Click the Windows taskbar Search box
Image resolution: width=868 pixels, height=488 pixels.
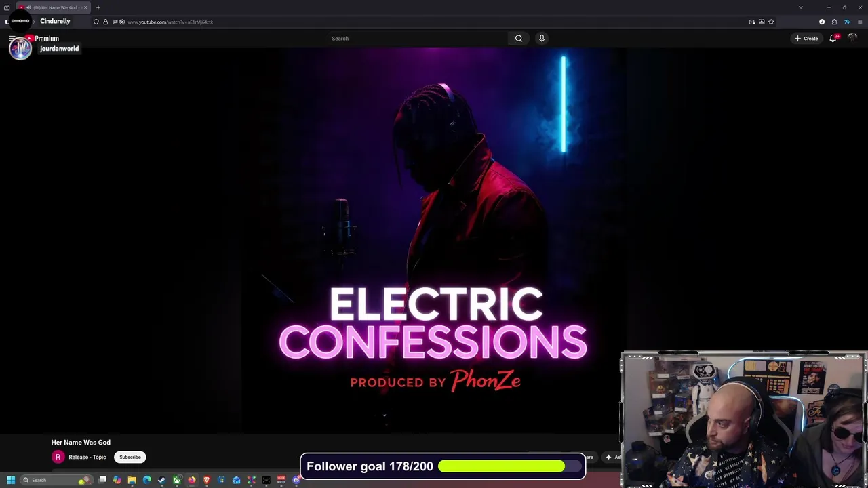coord(56,480)
